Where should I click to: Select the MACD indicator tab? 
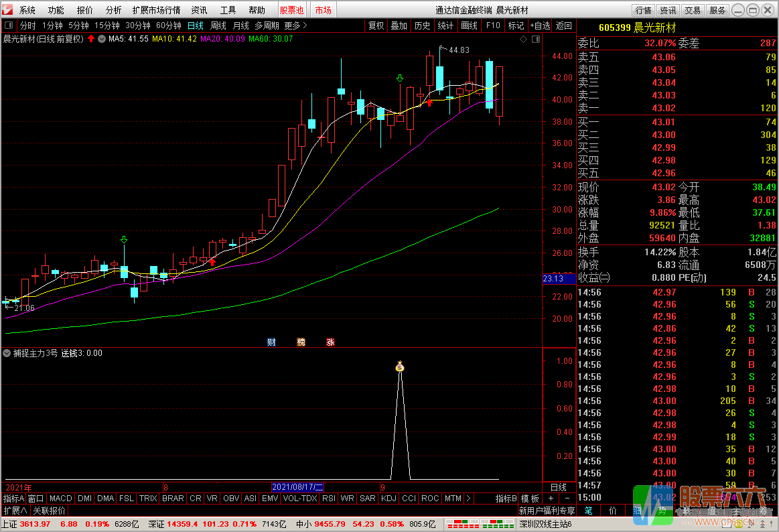point(61,498)
